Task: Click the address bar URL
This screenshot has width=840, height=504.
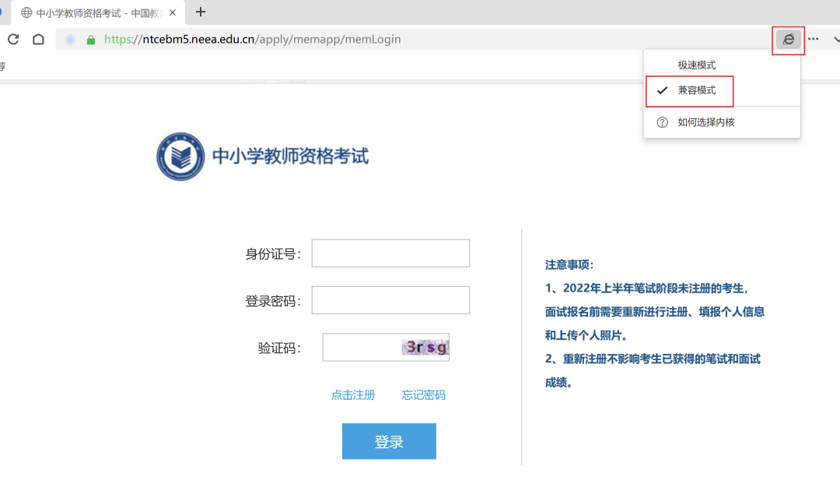Action: point(257,39)
